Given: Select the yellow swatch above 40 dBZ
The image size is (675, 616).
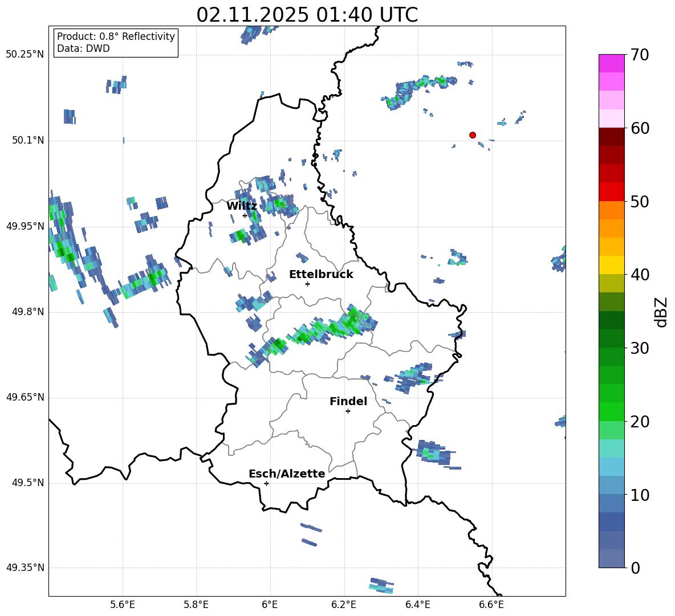Looking at the screenshot, I should point(612,265).
